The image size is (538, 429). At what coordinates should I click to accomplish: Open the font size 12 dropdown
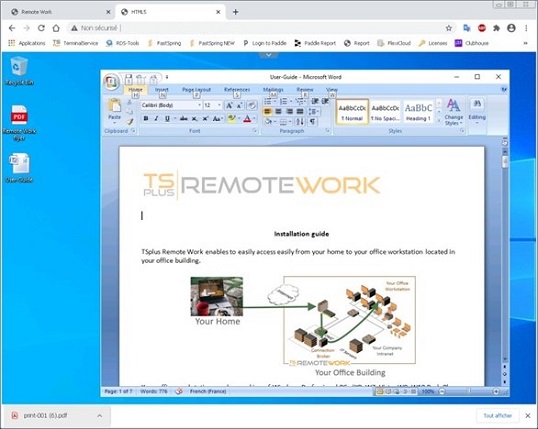219,105
